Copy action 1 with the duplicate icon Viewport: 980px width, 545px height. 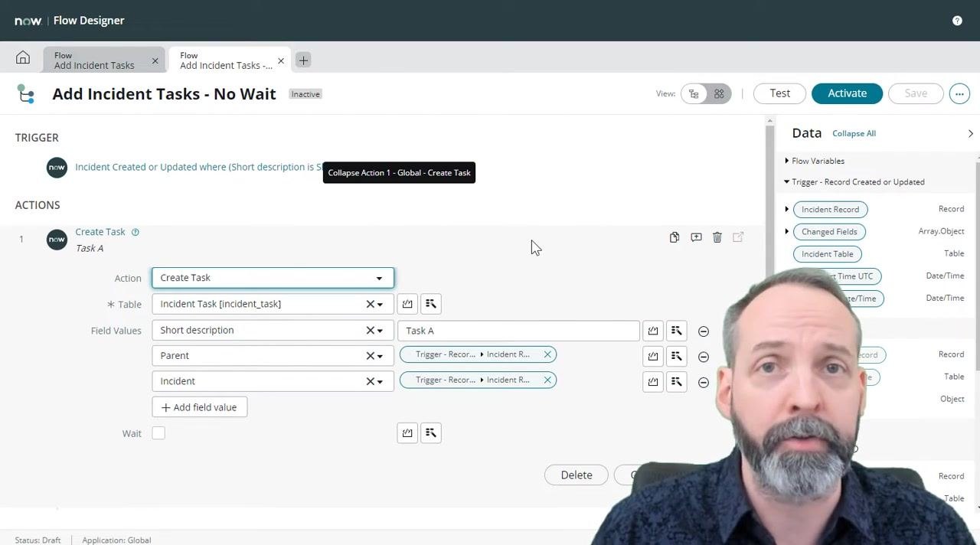coord(674,237)
